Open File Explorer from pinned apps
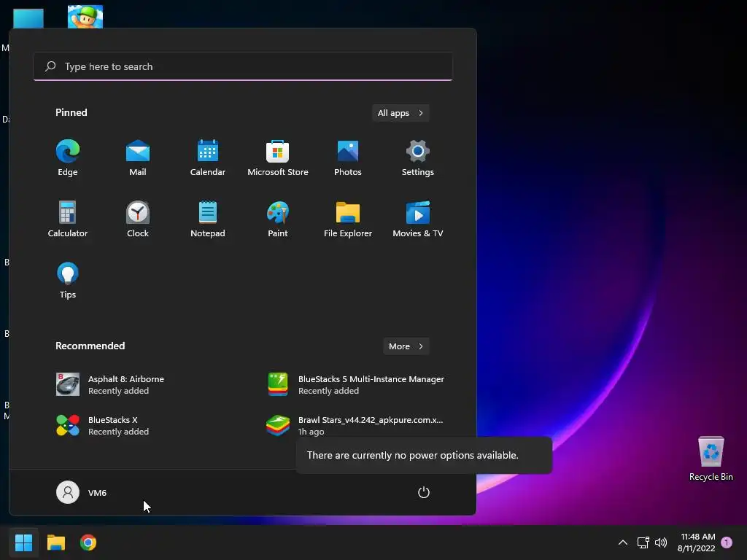The width and height of the screenshot is (747, 560). tap(348, 219)
